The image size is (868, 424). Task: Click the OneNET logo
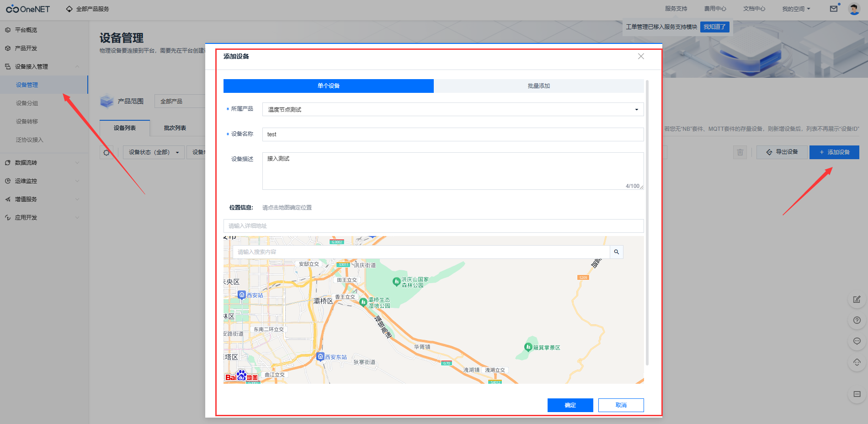click(x=28, y=9)
